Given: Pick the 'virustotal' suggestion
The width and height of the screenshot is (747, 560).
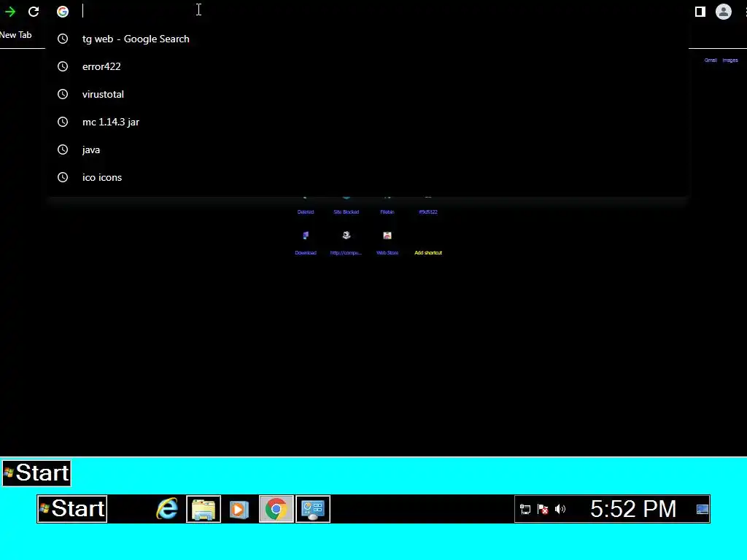Looking at the screenshot, I should [x=368, y=94].
